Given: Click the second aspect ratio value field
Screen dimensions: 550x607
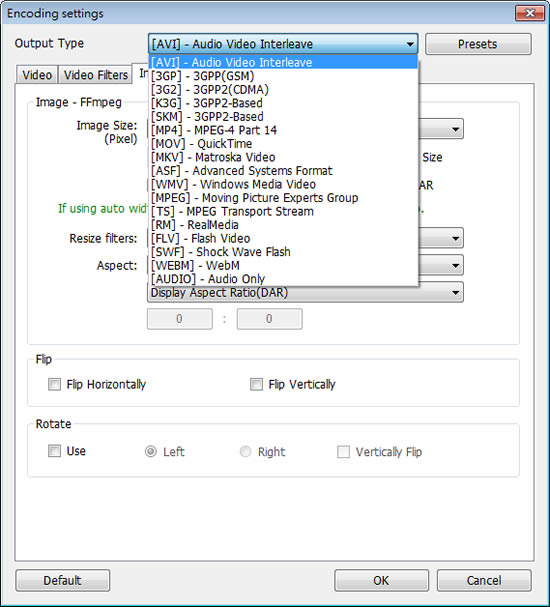Looking at the screenshot, I should pos(269,319).
